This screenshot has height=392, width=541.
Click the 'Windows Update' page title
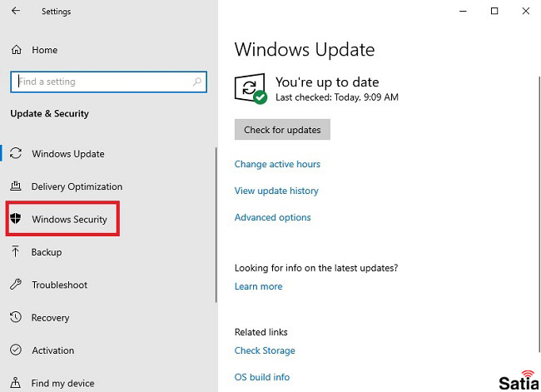coord(305,50)
